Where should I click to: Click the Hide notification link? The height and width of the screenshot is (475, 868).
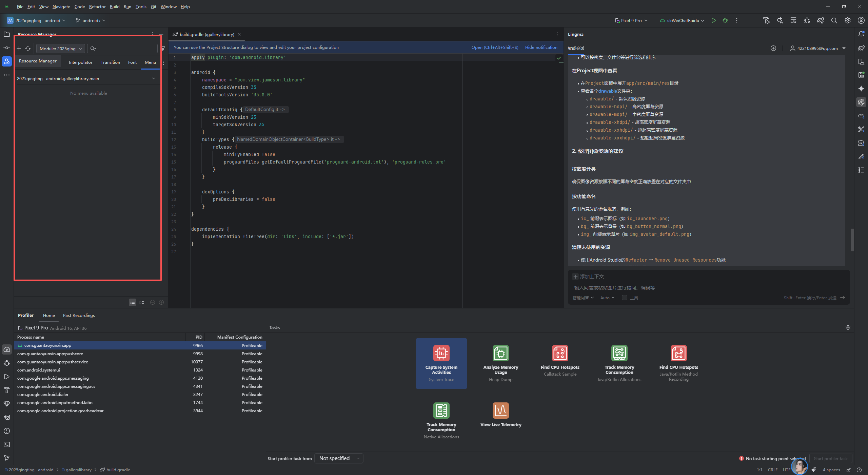point(541,47)
